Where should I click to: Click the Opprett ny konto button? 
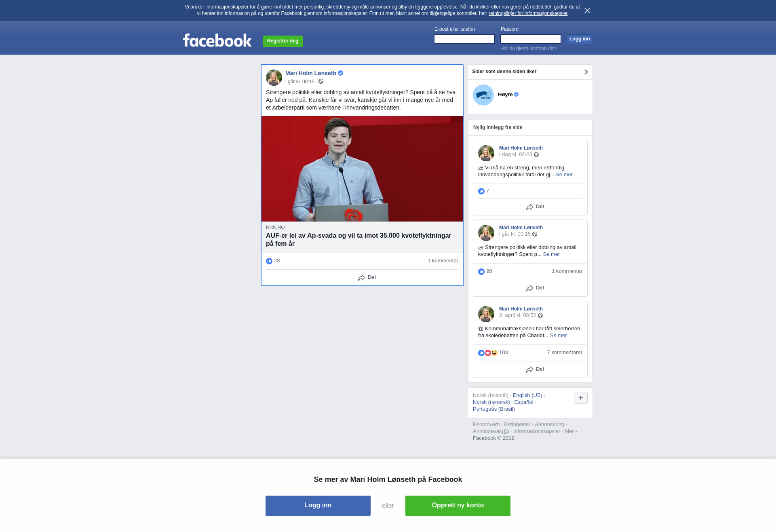pyautogui.click(x=458, y=506)
